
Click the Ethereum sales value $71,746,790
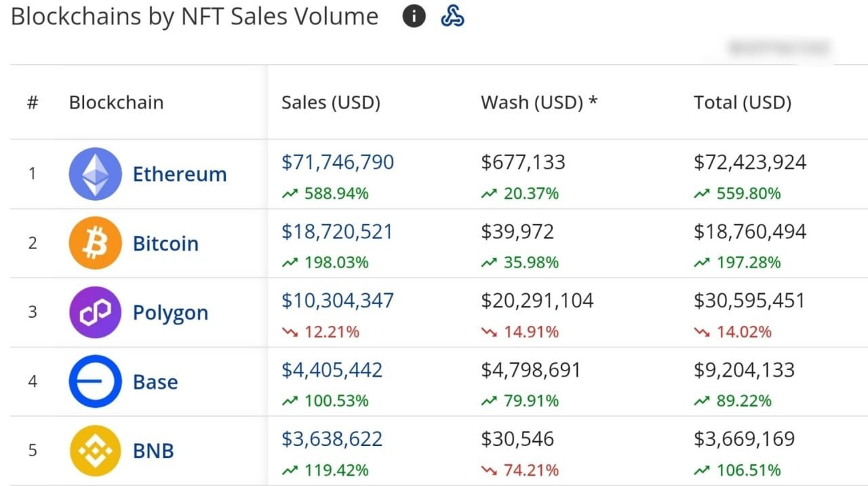click(x=338, y=162)
